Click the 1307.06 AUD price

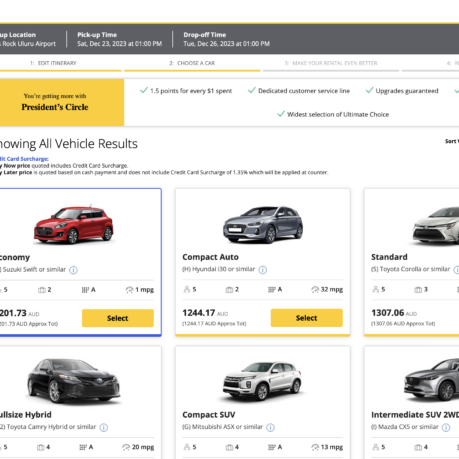394,313
